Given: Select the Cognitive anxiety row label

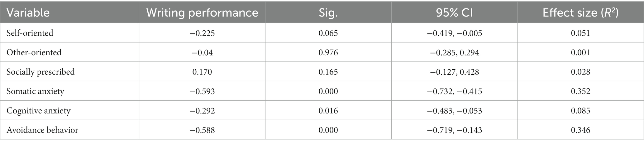Looking at the screenshot, I should [x=39, y=111].
